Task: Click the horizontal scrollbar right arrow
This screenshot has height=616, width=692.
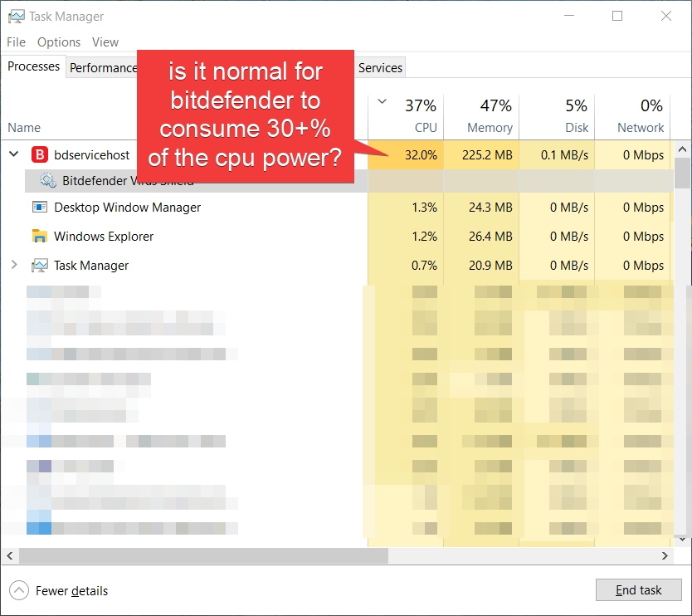Action: point(664,555)
